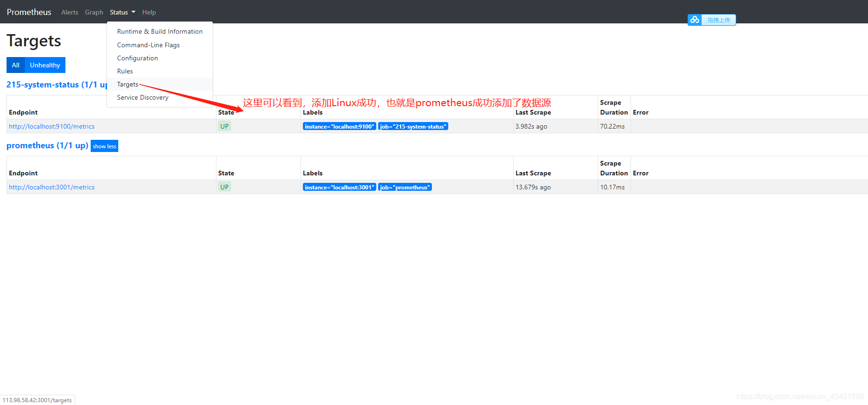Click job="215-system-status" label badge
868x405 pixels.
point(413,126)
